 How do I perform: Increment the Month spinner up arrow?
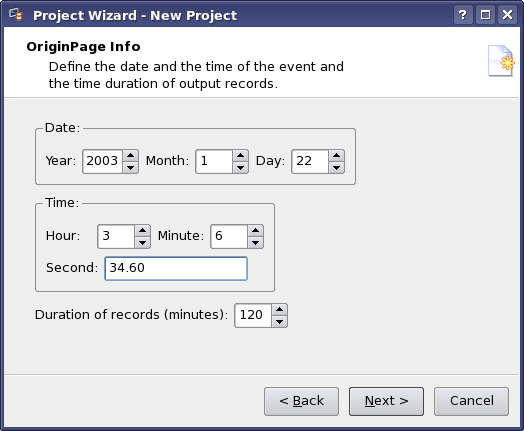click(240, 156)
